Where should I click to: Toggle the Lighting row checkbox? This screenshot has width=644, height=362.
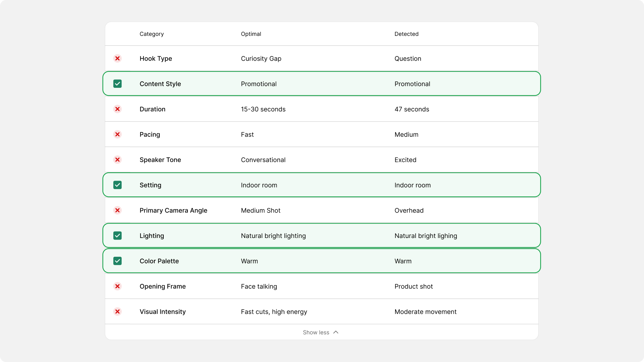[117, 236]
